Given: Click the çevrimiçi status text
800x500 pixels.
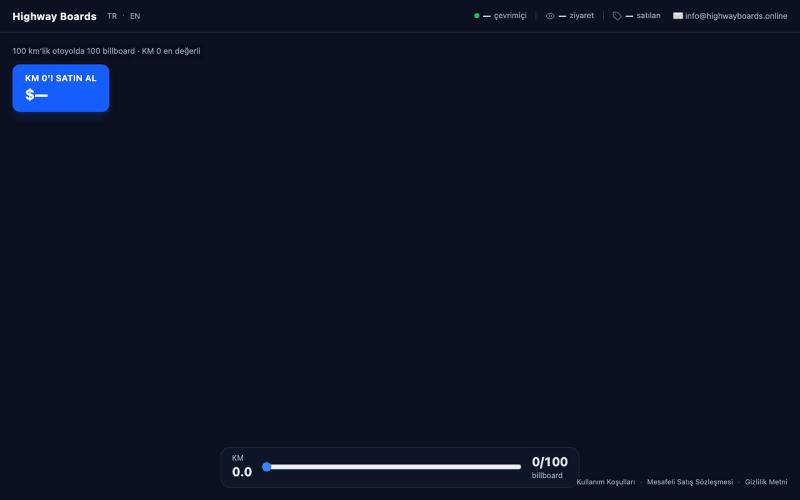Looking at the screenshot, I should tap(510, 16).
